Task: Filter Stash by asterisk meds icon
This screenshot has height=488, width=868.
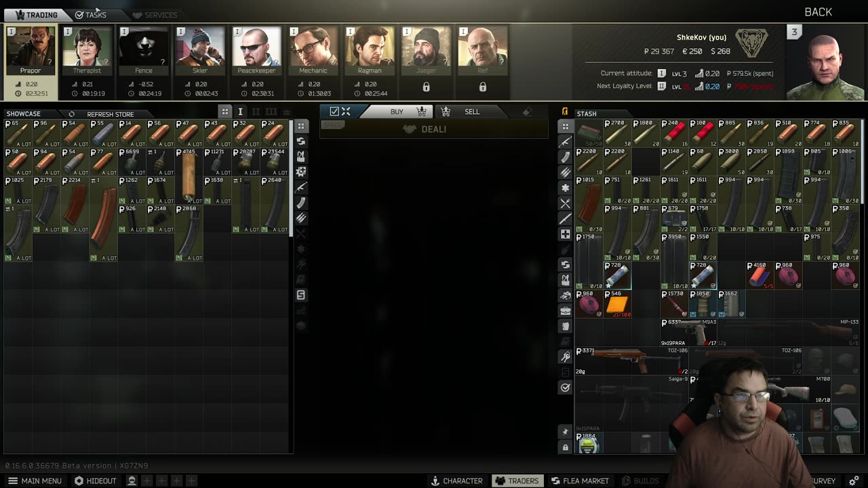Action: pos(565,188)
